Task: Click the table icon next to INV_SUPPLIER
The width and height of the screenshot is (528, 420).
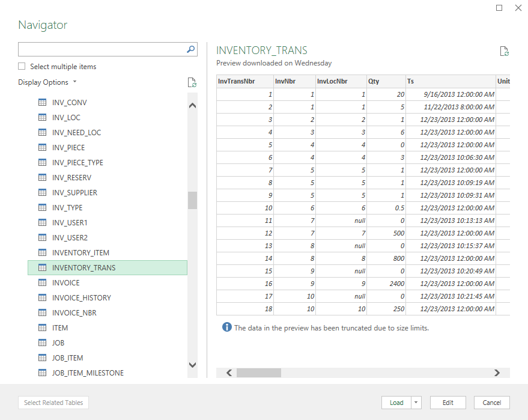Action: tap(43, 193)
